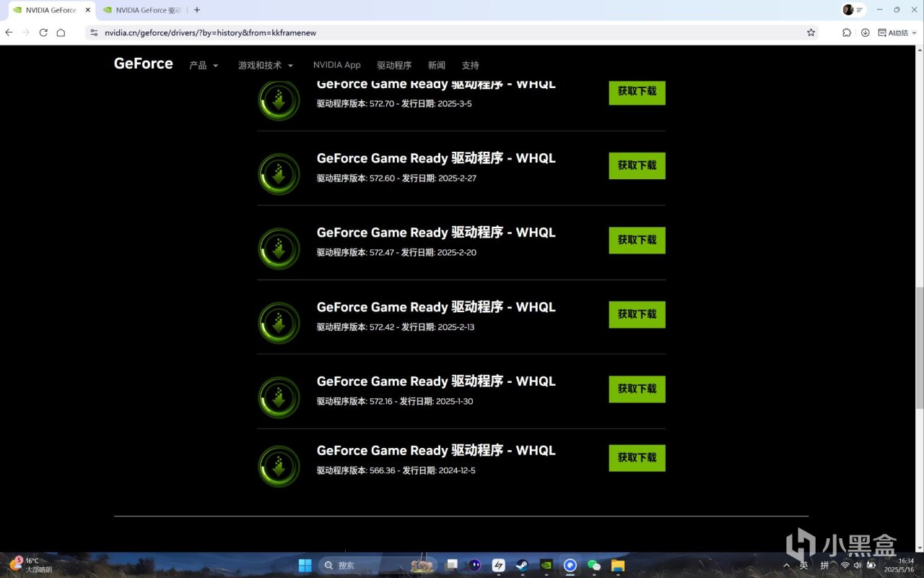Click 获取下载 for driver version 572.70
Screen dimensions: 924x578
pos(637,92)
